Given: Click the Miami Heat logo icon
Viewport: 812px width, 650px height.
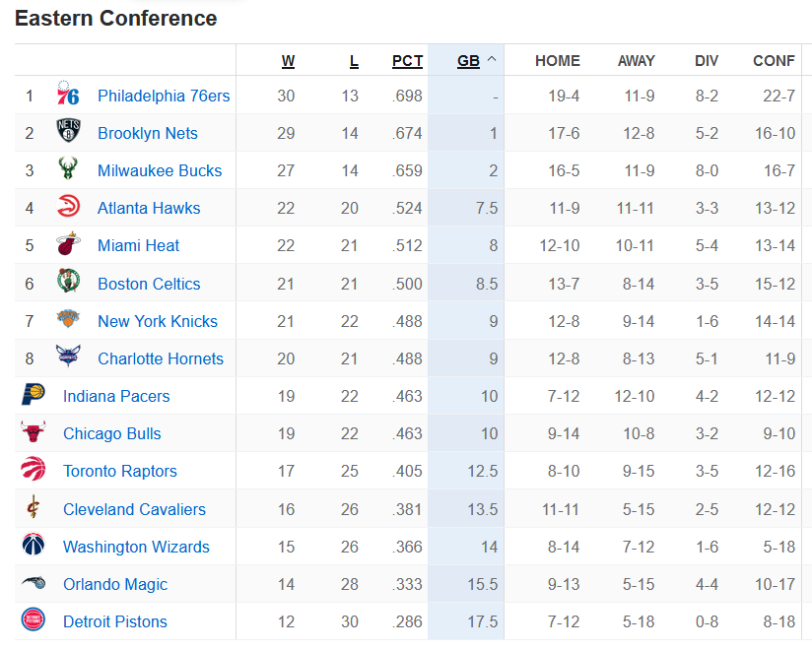Looking at the screenshot, I should tap(68, 244).
